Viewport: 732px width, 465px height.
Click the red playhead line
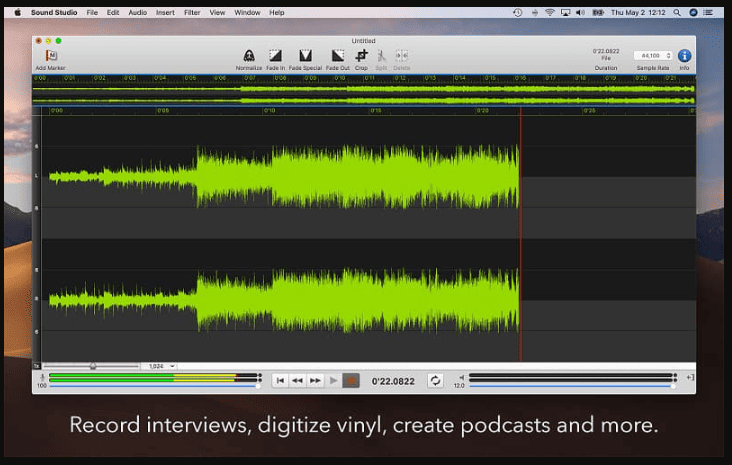coord(521,233)
